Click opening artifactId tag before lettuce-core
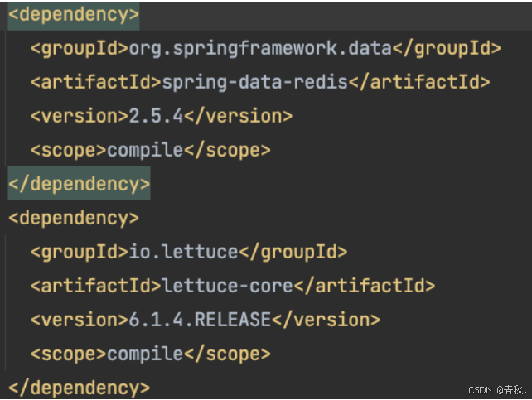 [96, 286]
